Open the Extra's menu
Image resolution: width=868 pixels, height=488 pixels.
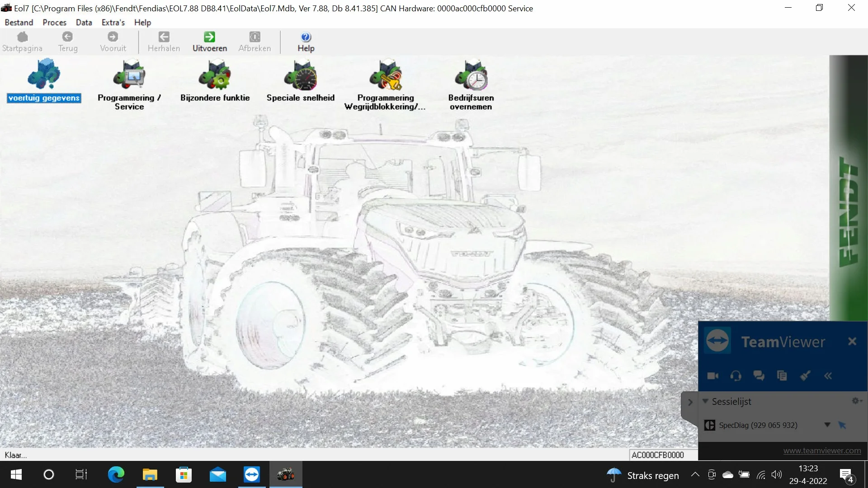pyautogui.click(x=113, y=22)
